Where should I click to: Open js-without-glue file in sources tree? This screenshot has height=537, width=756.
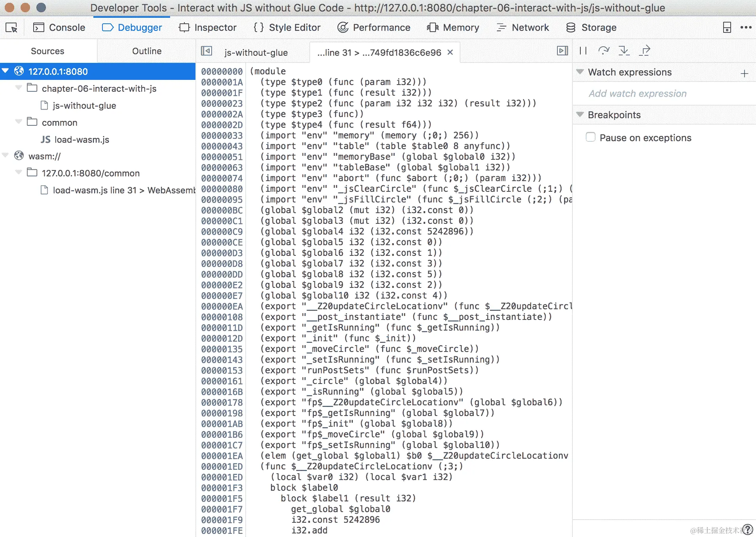coord(84,106)
